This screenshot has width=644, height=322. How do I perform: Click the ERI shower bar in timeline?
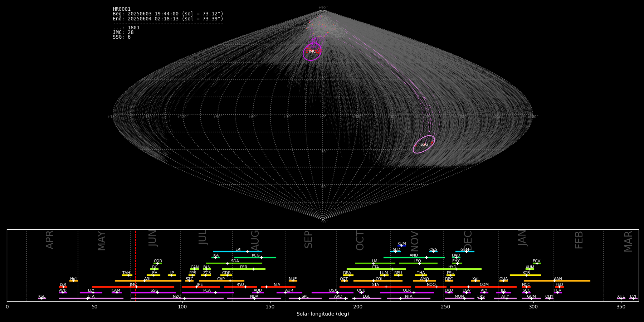[238, 252]
